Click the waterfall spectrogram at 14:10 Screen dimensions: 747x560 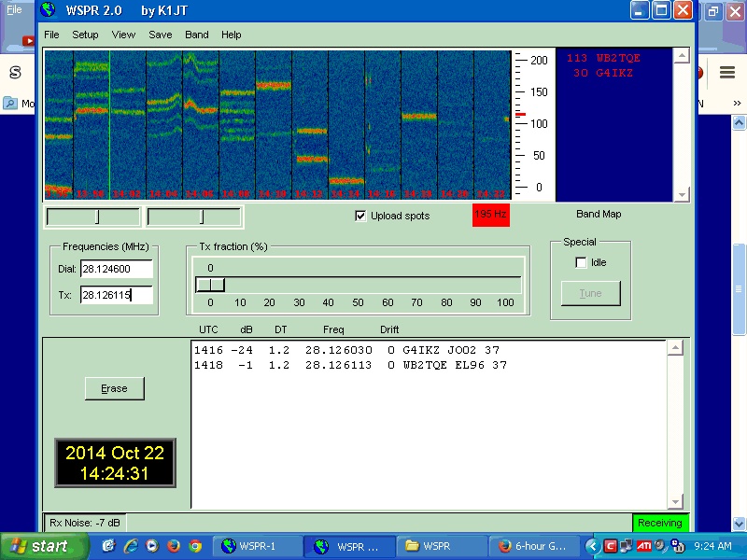(x=274, y=125)
